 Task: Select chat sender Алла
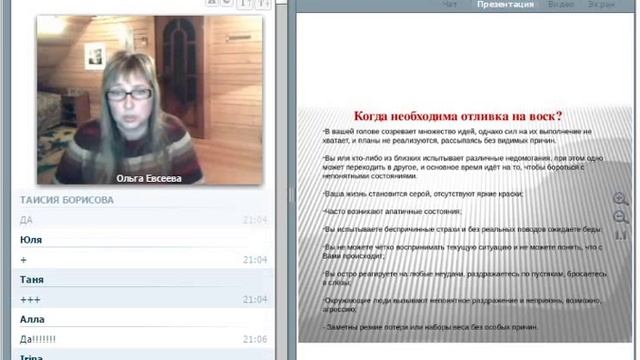[32, 320]
